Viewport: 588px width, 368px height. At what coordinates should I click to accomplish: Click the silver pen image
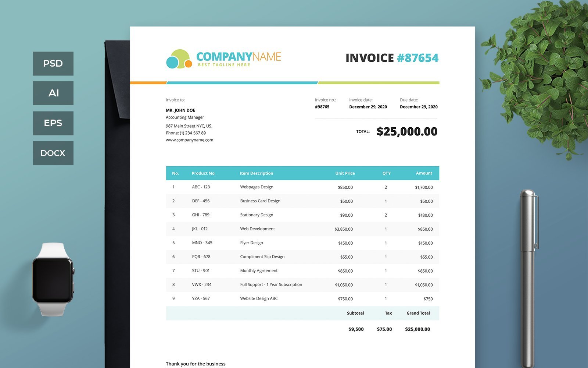coord(529,279)
